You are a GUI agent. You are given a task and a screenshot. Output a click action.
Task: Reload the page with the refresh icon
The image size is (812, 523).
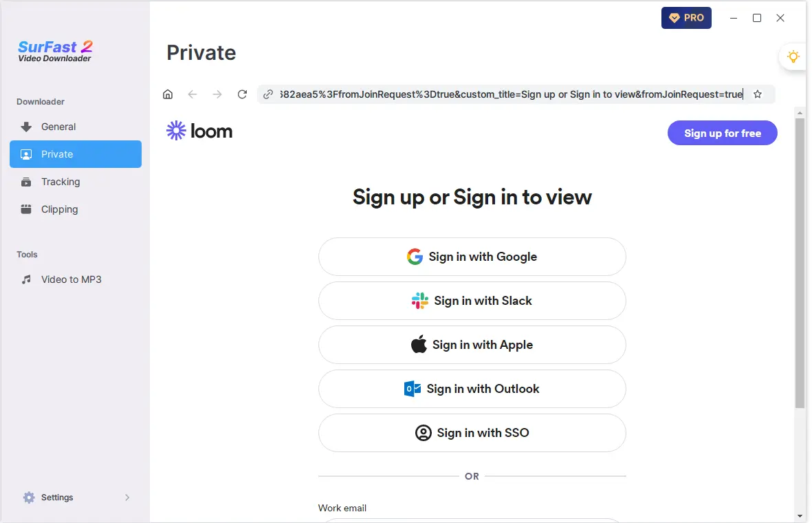242,94
